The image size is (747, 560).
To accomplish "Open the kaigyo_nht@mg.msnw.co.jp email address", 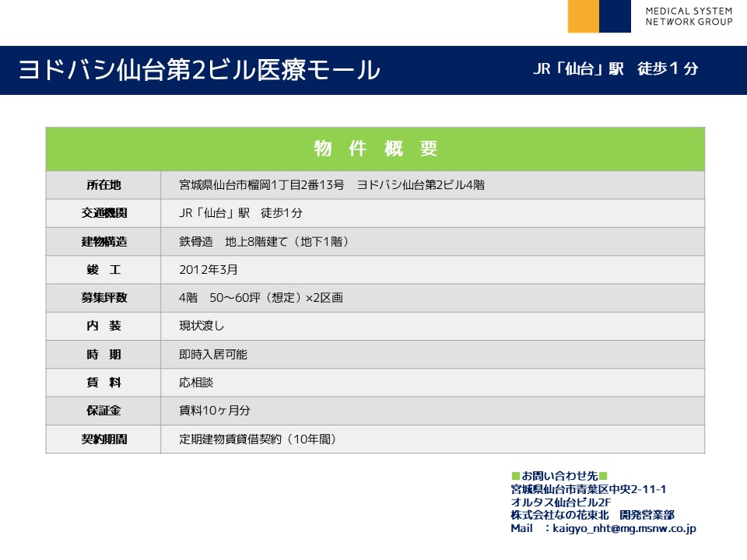I will click(625, 528).
